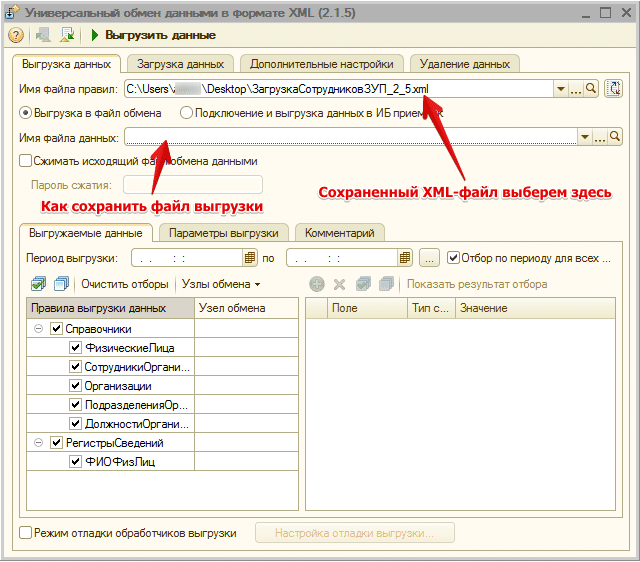The image size is (640, 562).
Task: Click the 'Выгрузить данные' button
Action: tap(153, 35)
